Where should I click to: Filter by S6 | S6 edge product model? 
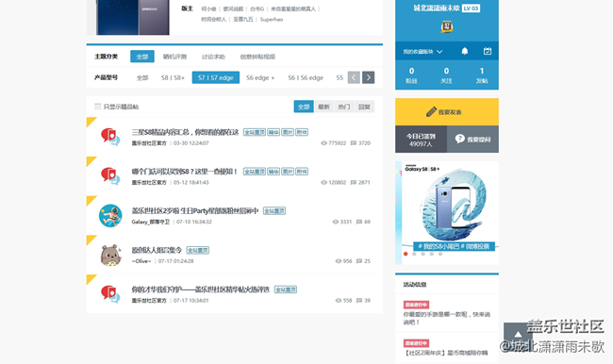(x=306, y=78)
